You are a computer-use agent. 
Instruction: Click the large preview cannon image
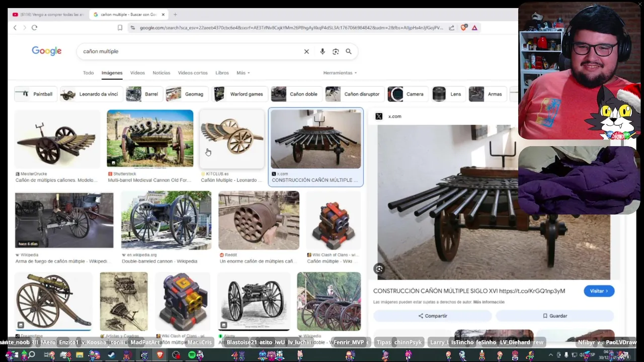pyautogui.click(x=494, y=202)
